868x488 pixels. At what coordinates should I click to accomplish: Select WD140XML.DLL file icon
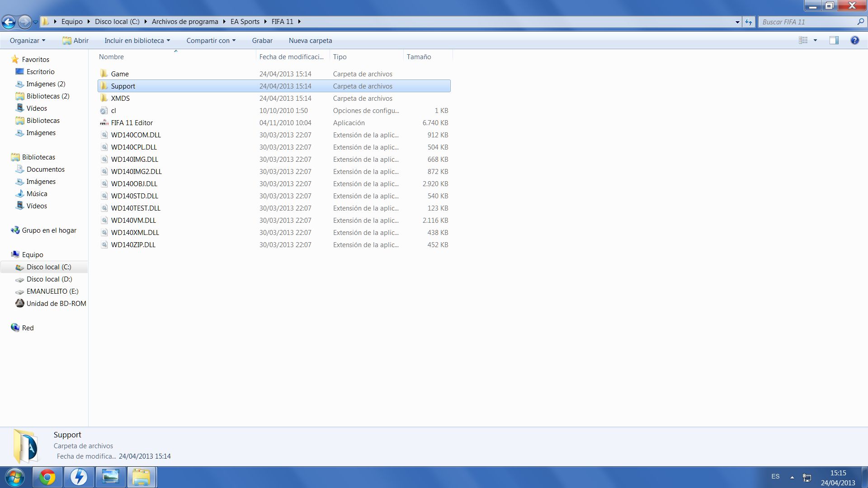point(104,232)
